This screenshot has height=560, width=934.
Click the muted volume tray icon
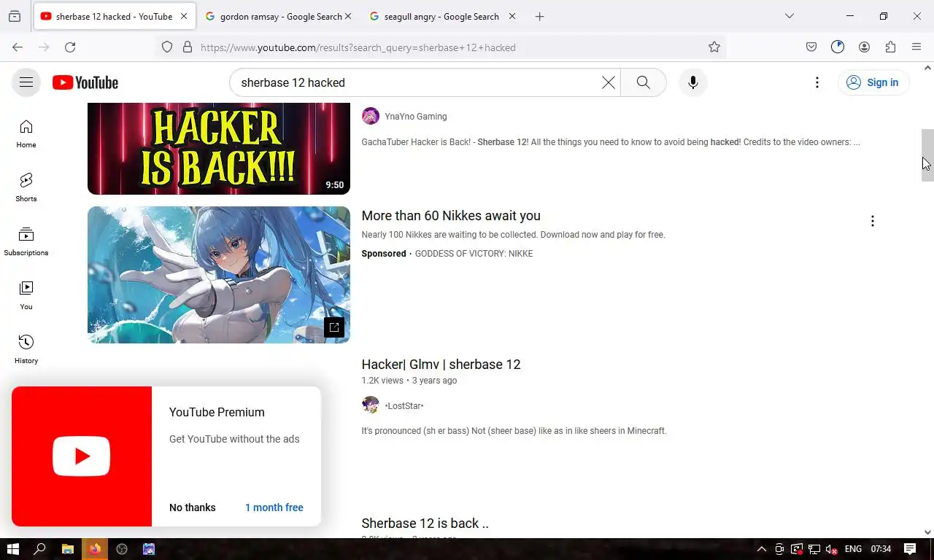point(831,549)
